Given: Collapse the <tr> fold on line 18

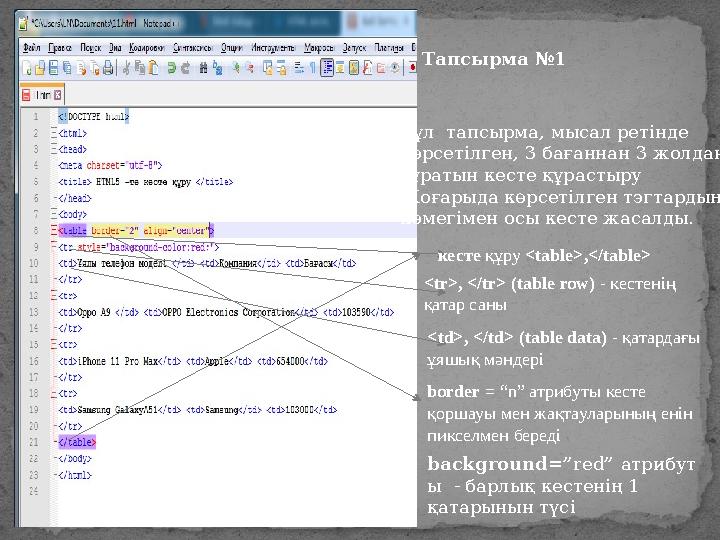Looking at the screenshot, I should (x=54, y=394).
